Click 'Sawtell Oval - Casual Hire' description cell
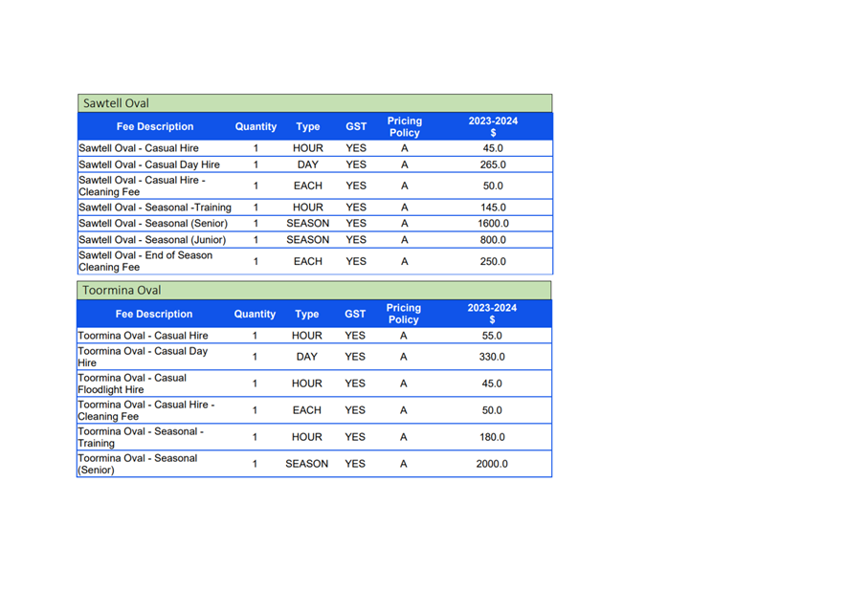This screenshot has width=868, height=613. click(x=139, y=148)
